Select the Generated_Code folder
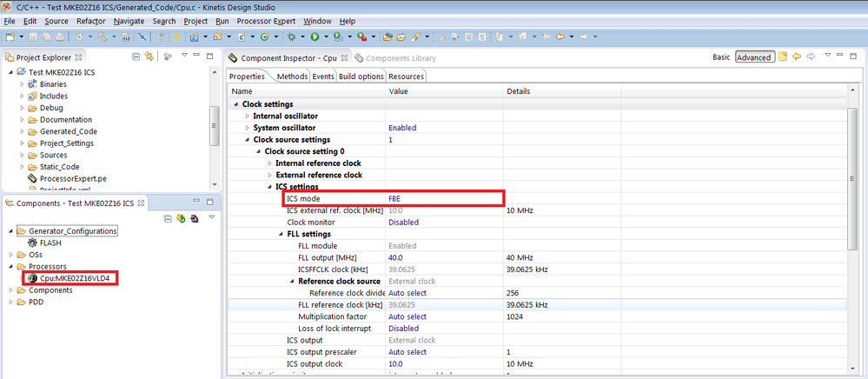Image resolution: width=868 pixels, height=379 pixels. (68, 131)
